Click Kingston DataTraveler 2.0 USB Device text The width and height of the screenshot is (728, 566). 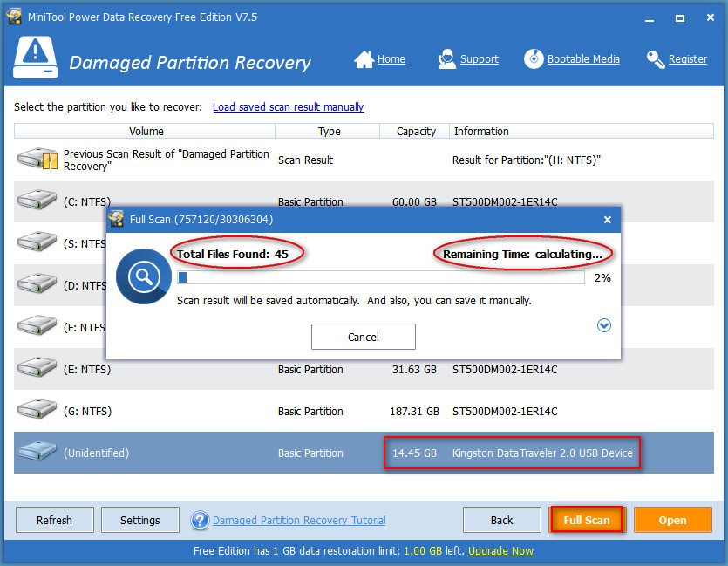542,453
